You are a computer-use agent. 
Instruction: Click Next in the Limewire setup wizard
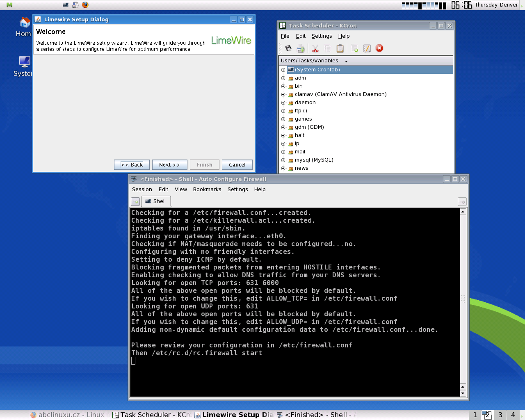coord(169,164)
